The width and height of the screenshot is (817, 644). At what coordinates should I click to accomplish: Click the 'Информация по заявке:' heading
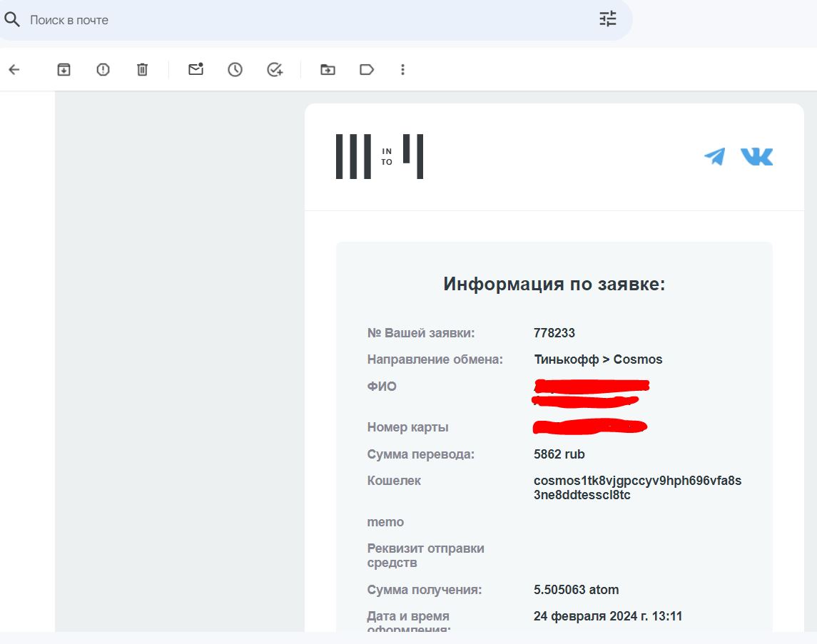pos(554,284)
